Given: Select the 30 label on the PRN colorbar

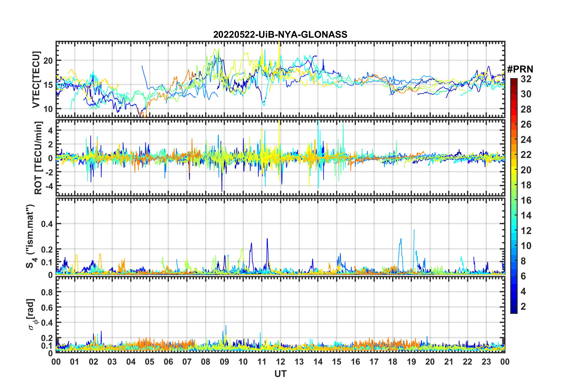Looking at the screenshot, I should [526, 94].
